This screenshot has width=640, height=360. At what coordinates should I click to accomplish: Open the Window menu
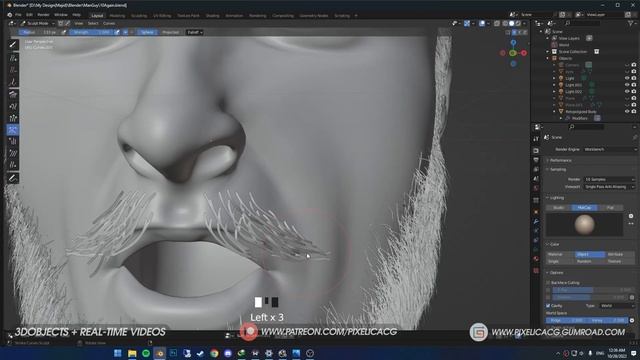(x=61, y=15)
